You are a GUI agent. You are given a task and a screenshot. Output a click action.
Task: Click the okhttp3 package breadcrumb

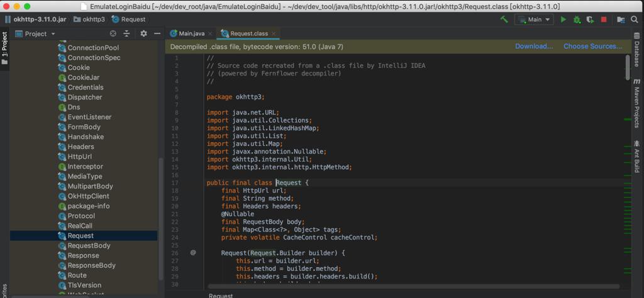click(x=89, y=19)
